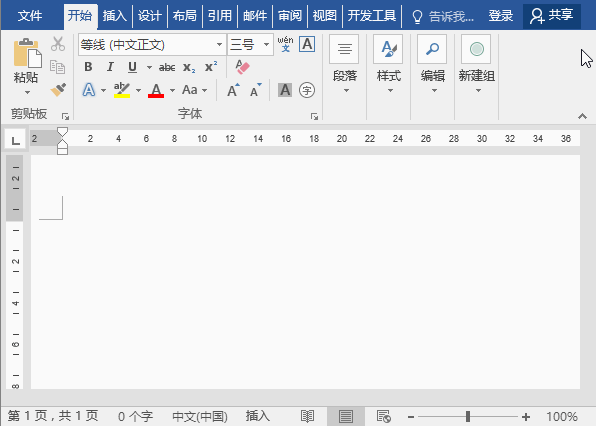
Task: Toggle italic formatting
Action: coord(110,67)
